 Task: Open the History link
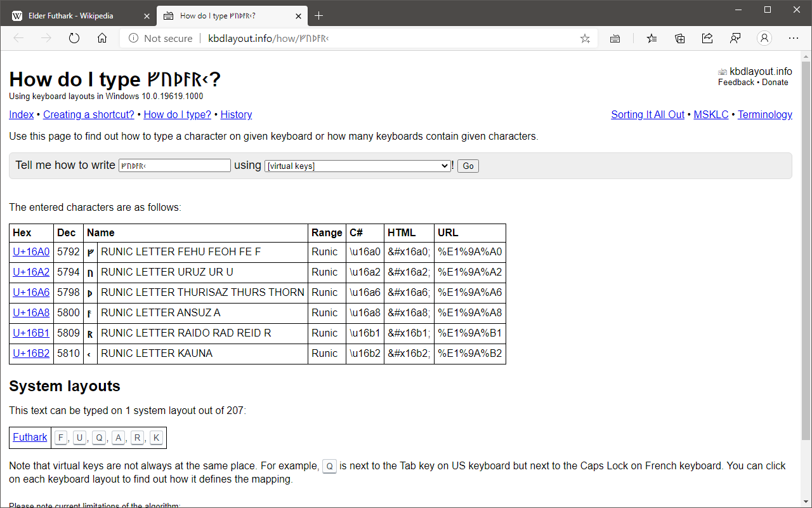[236, 114]
